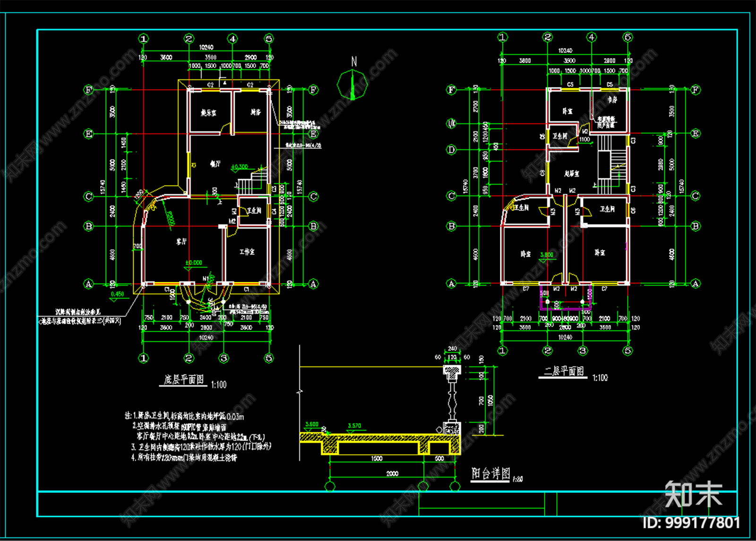Image resolution: width=756 pixels, height=541 pixels.
Task: Click the 1/E axis bubble on second floor plan
Action: coord(451,123)
